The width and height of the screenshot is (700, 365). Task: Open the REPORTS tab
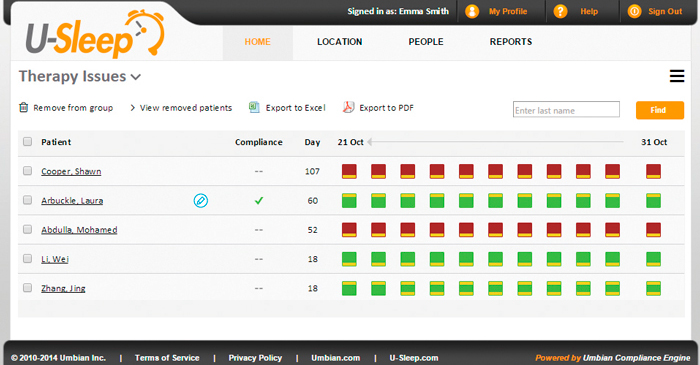coord(511,42)
